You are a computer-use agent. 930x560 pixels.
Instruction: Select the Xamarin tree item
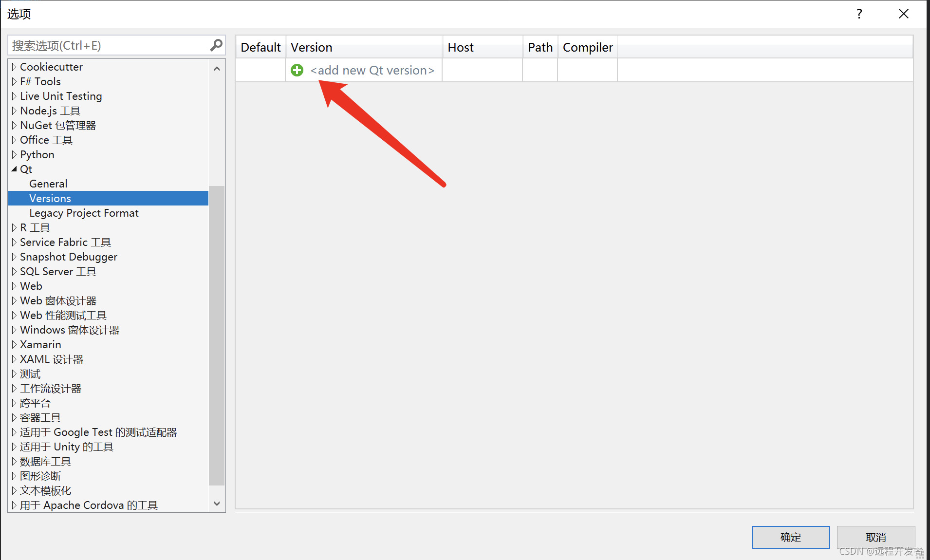[40, 344]
